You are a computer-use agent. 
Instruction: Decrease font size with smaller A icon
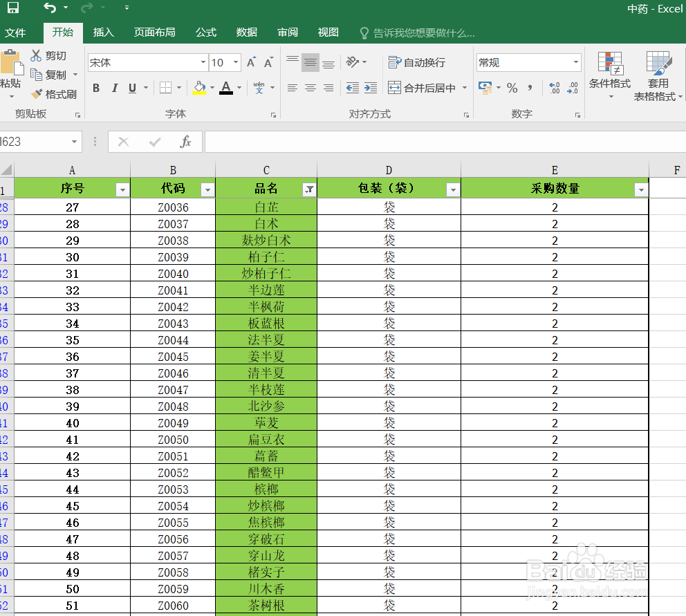268,62
